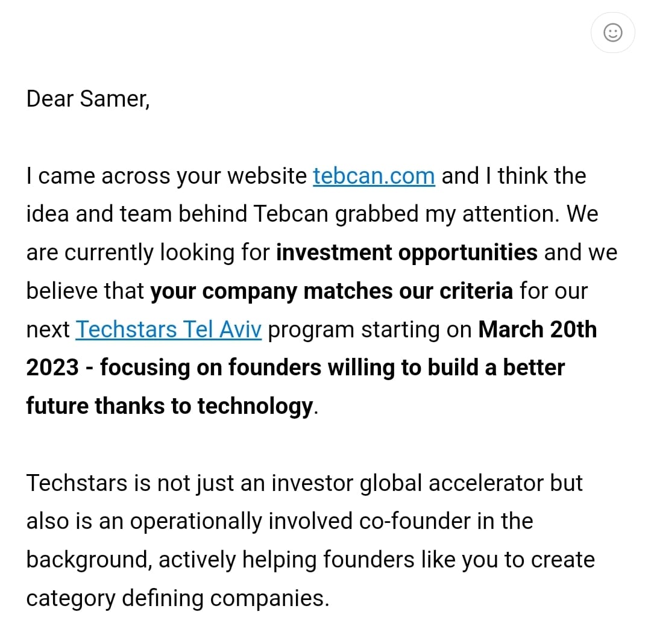
Task: Click the phrase "category defining companies."
Action: [x=178, y=598]
